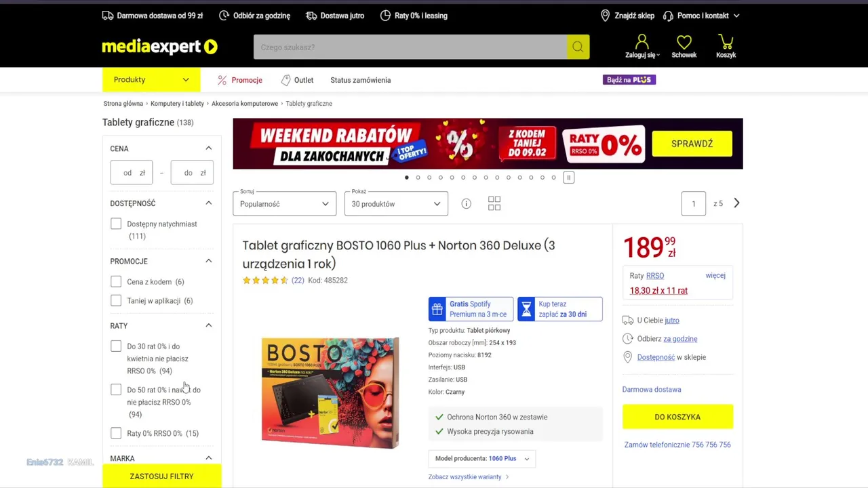Open the Produkty menu dropdown
The width and height of the screenshot is (868, 488).
151,80
